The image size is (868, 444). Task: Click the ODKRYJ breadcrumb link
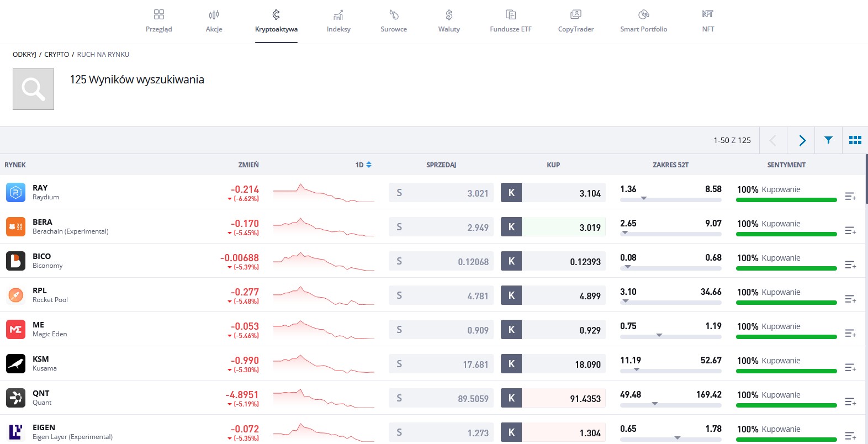pyautogui.click(x=24, y=55)
